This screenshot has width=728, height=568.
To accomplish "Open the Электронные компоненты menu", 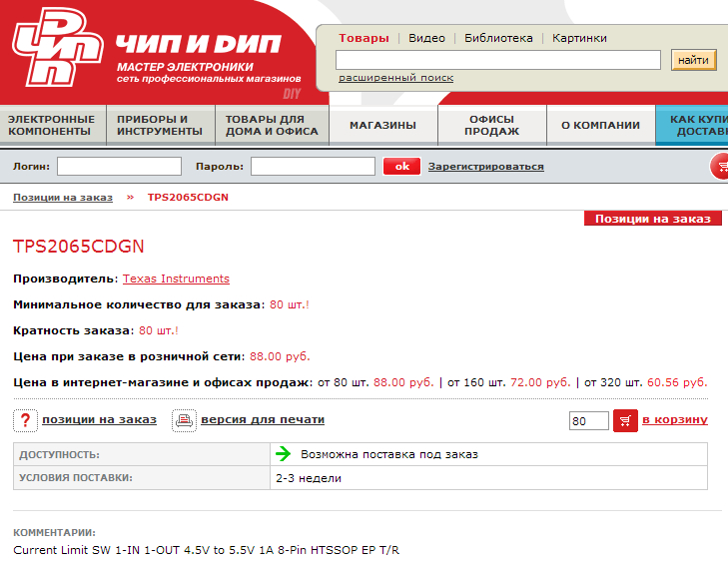I will 52,126.
